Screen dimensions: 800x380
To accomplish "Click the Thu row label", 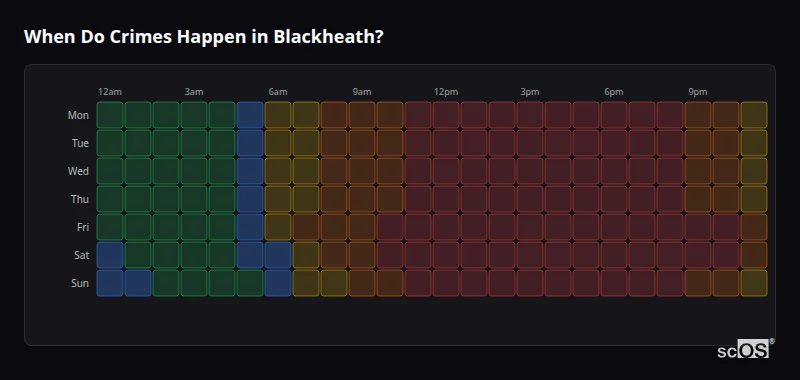I will point(80,199).
